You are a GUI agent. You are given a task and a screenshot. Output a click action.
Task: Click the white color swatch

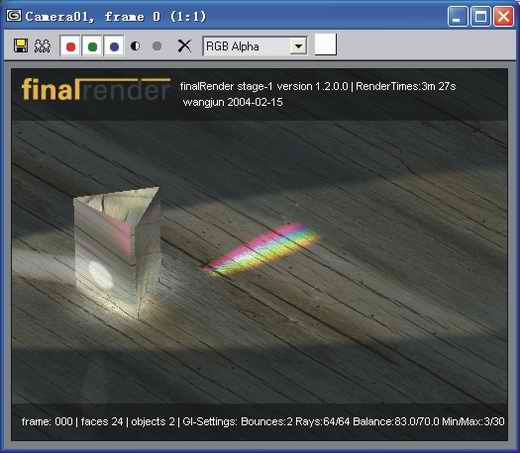tap(325, 44)
